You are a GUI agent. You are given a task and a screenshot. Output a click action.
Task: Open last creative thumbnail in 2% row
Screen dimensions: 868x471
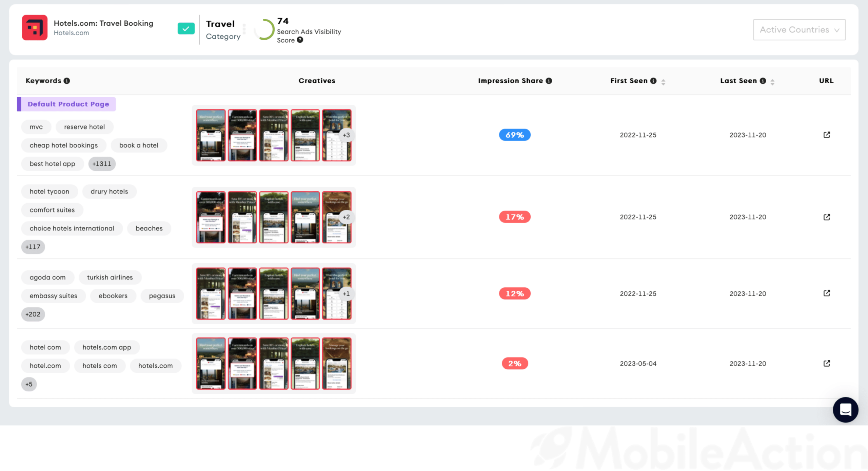(337, 364)
